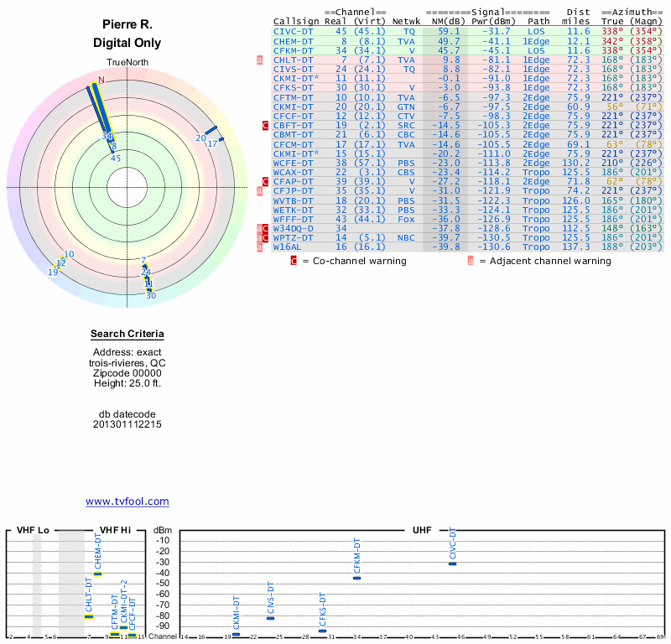Click the WPTZ-DT callsign link
Image resolution: width=671 pixels, height=644 pixels.
[294, 237]
